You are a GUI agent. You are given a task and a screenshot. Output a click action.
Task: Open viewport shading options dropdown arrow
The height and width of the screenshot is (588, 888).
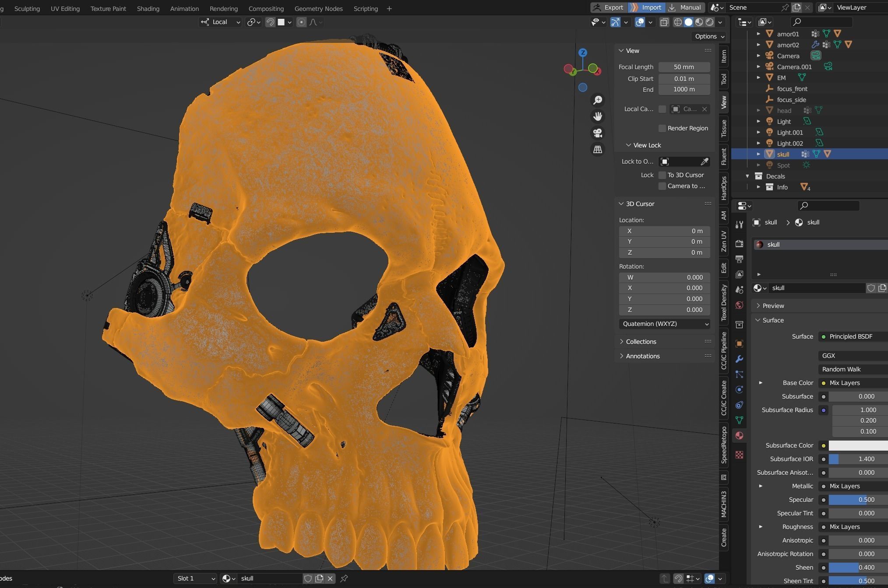pyautogui.click(x=720, y=22)
